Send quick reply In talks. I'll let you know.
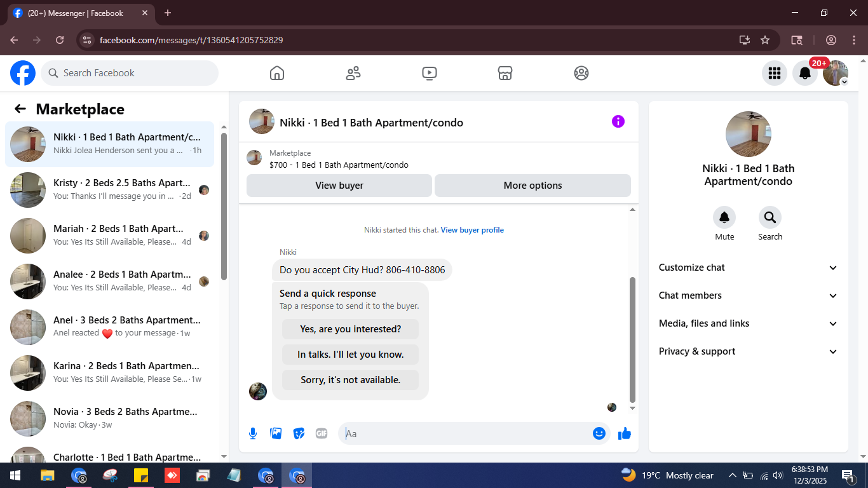 (x=350, y=355)
